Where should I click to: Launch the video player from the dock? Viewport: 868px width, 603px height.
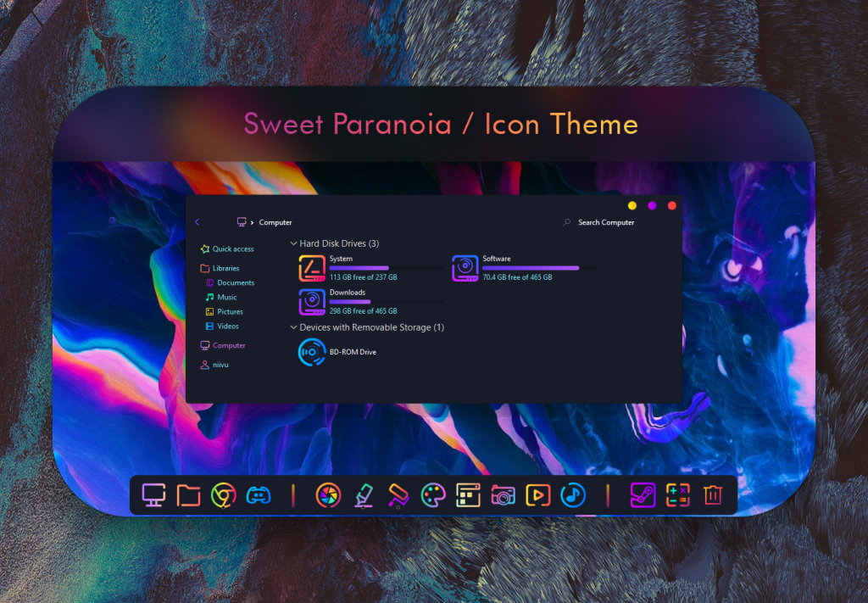540,494
